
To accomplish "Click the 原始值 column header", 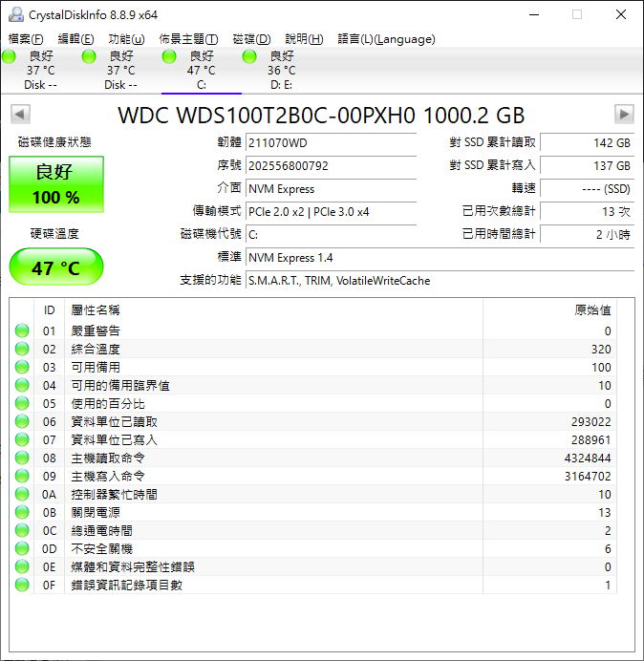I will point(550,310).
